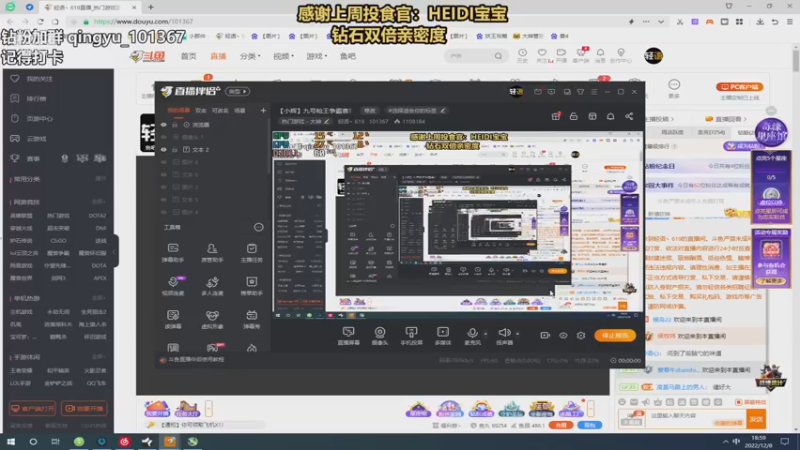This screenshot has height=450, width=800.
Task: Add a 手机投屏 phone mirroring source
Action: click(x=411, y=336)
